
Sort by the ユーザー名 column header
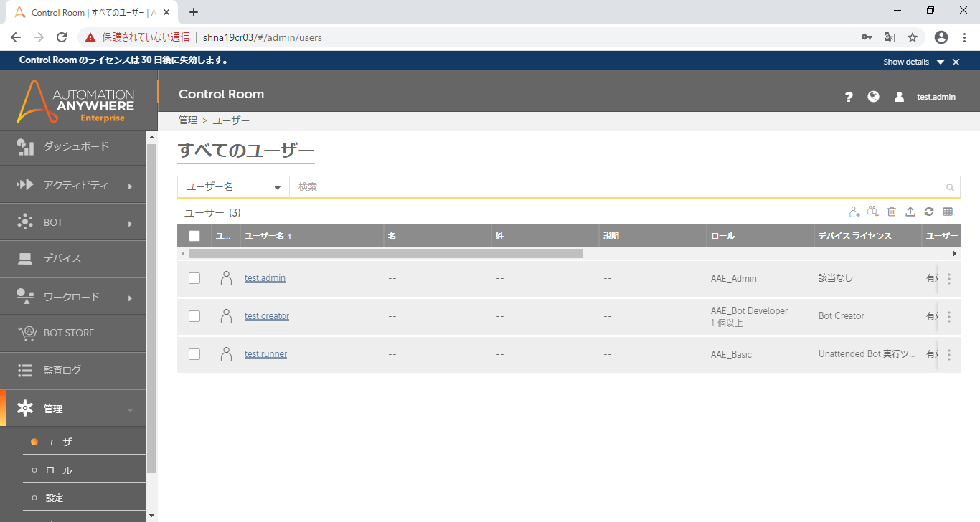click(x=268, y=236)
